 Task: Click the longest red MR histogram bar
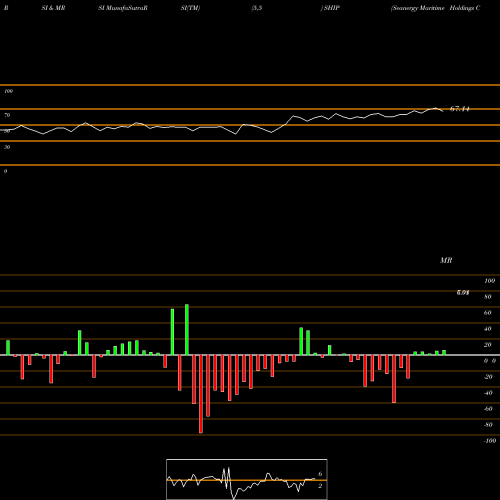pyautogui.click(x=201, y=394)
